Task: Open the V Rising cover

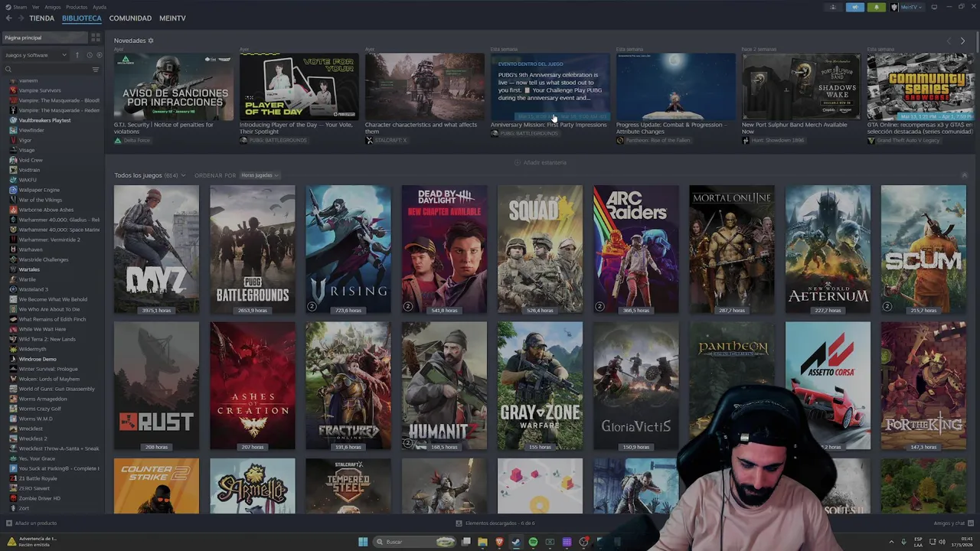Action: (x=348, y=249)
